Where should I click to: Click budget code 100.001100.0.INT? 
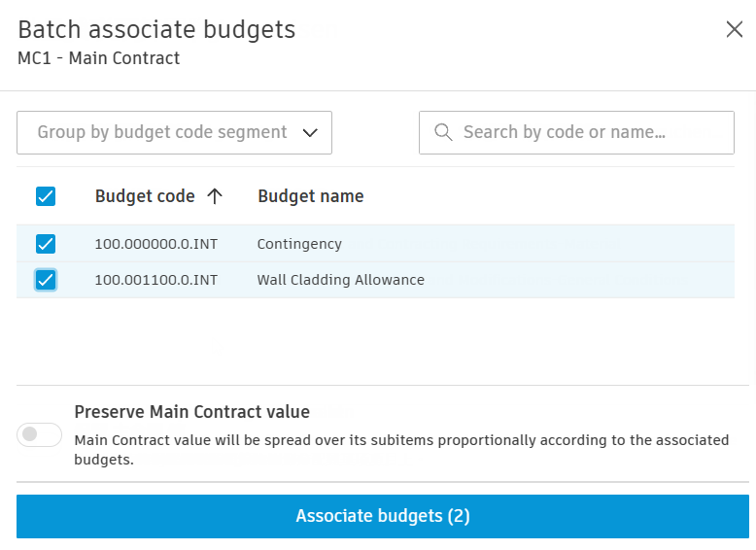[x=155, y=280]
